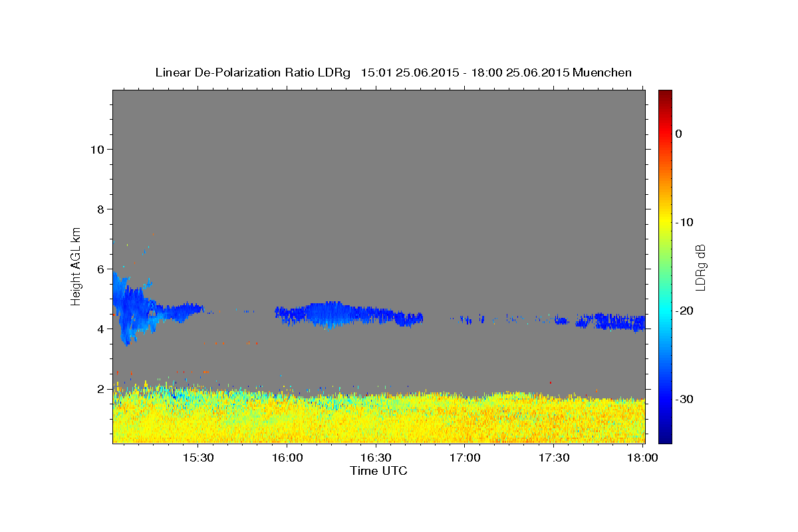Click the height tick label 2
This screenshot has height=532, width=798.
click(101, 389)
